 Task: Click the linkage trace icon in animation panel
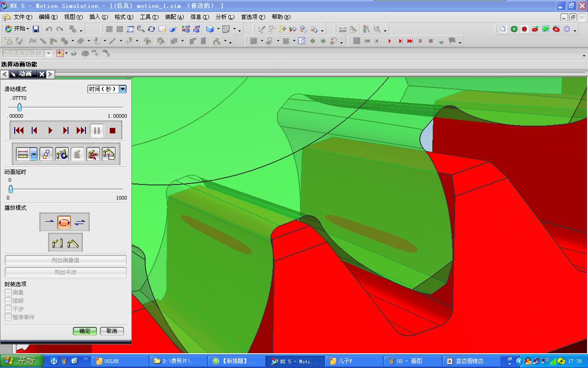(x=62, y=154)
